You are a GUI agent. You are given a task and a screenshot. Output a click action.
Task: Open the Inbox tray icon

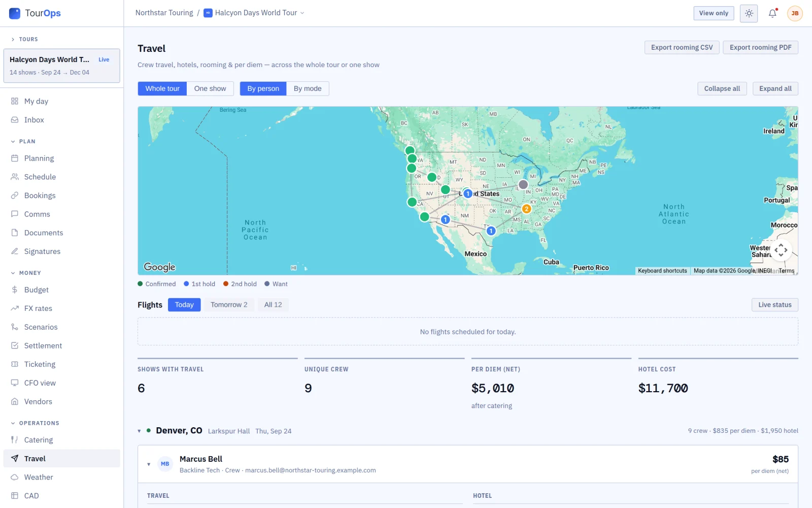click(x=15, y=120)
